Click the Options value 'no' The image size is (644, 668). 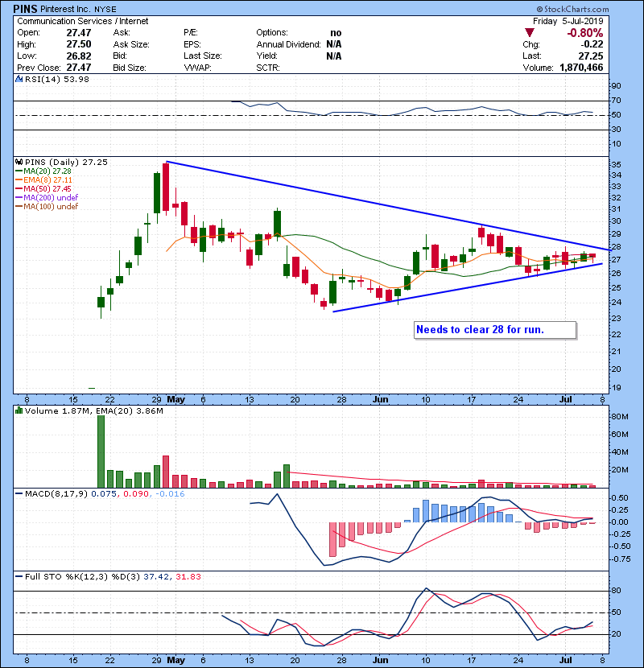point(336,33)
